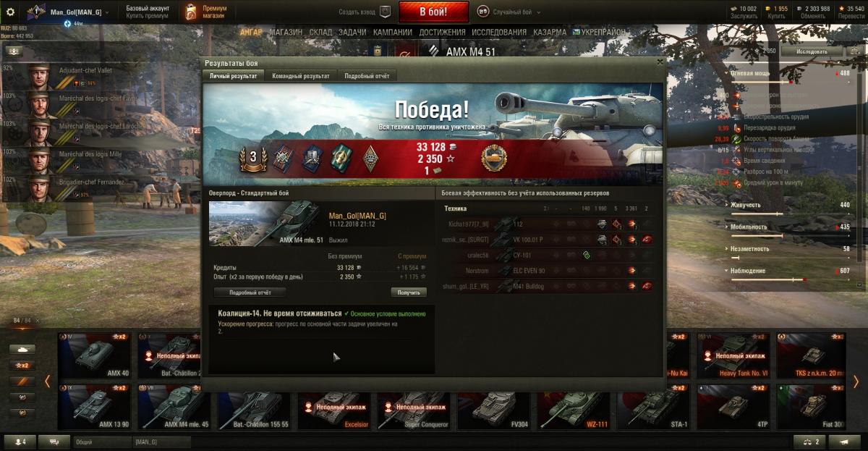Open the chat channels icon
This screenshot has height=451, width=868.
(x=54, y=441)
